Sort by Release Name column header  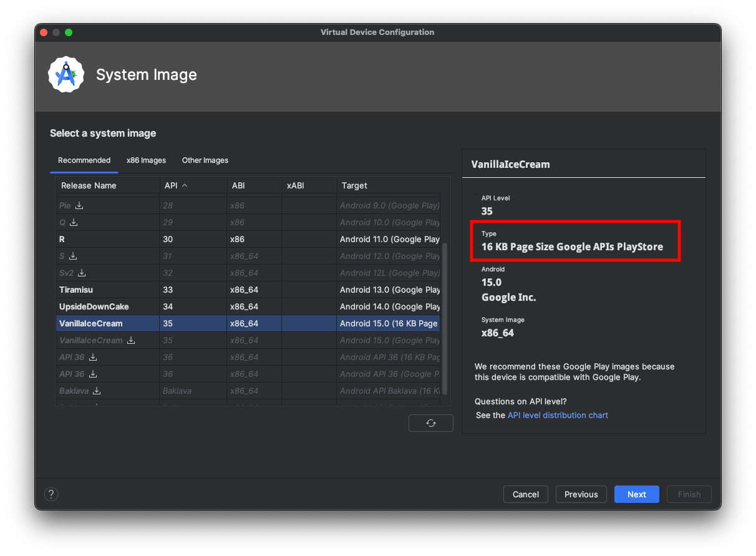click(x=107, y=185)
